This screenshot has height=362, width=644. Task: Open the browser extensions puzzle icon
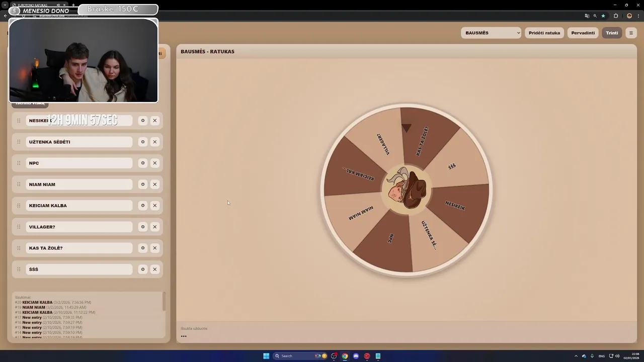click(616, 16)
